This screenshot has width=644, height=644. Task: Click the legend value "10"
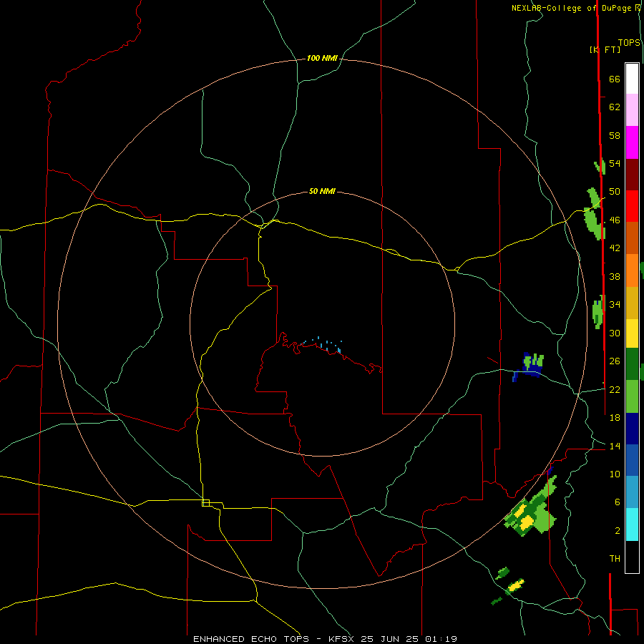615,474
